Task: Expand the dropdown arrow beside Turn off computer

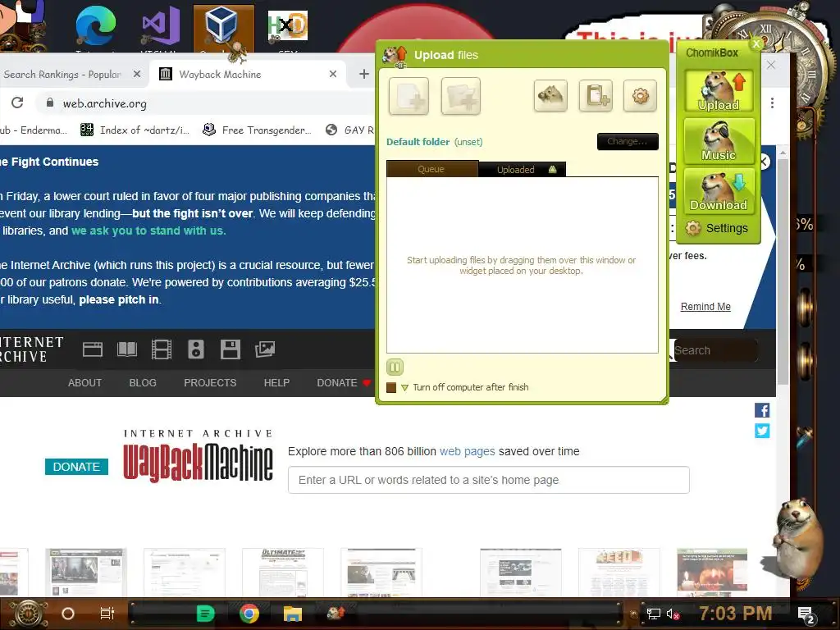Action: click(404, 387)
